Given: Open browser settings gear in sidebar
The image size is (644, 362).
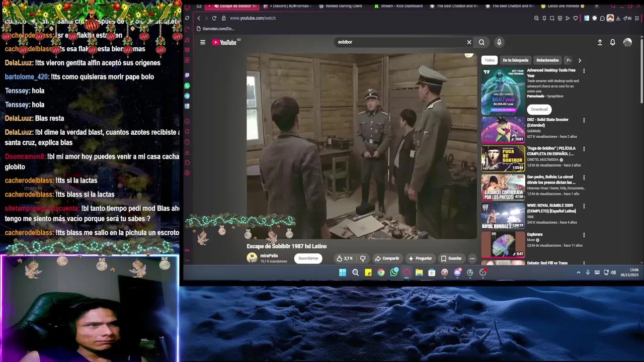Looking at the screenshot, I should [x=187, y=173].
